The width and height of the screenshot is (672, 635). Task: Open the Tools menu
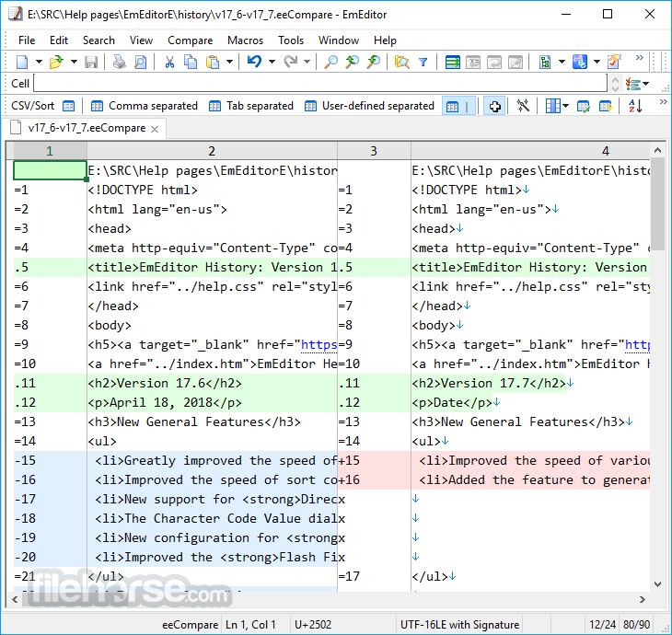tap(291, 40)
